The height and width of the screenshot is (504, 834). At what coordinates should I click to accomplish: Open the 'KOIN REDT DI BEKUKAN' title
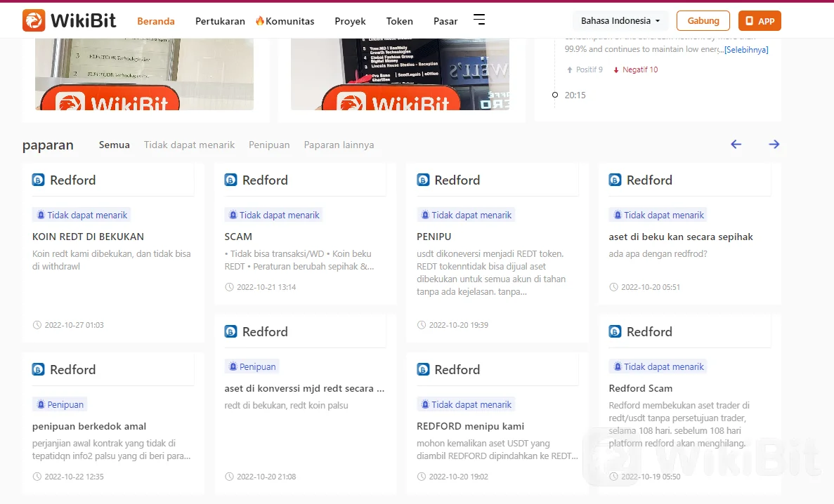(x=89, y=237)
